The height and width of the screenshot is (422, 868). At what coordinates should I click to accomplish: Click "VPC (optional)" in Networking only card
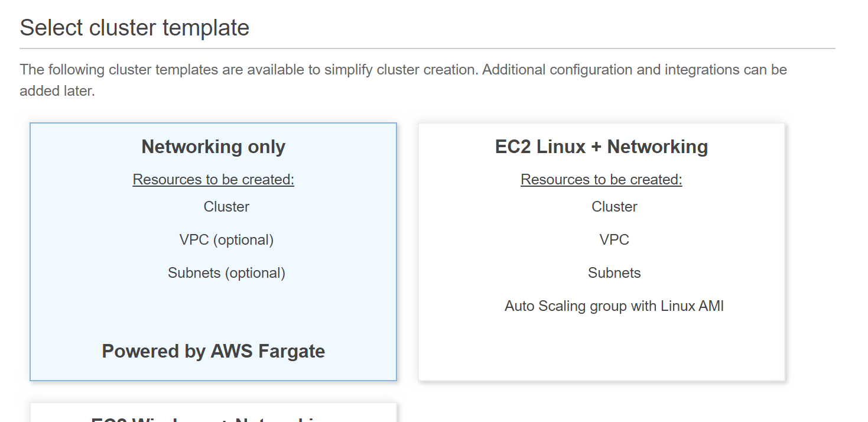(x=226, y=240)
